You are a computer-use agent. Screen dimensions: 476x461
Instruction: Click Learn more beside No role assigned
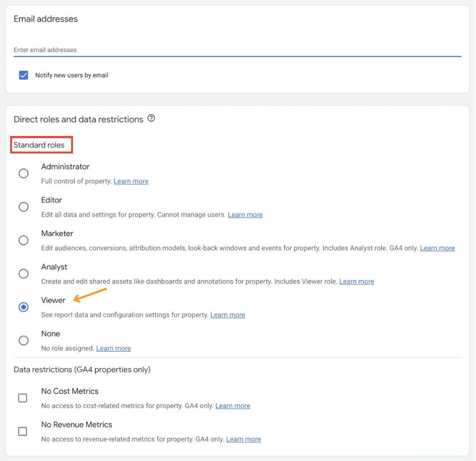[114, 348]
